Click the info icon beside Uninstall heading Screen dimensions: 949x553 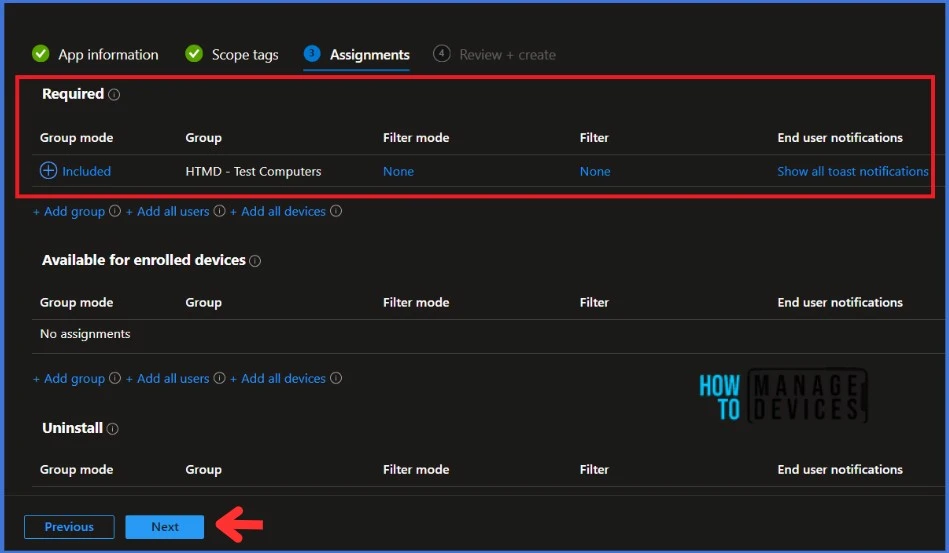coord(113,429)
